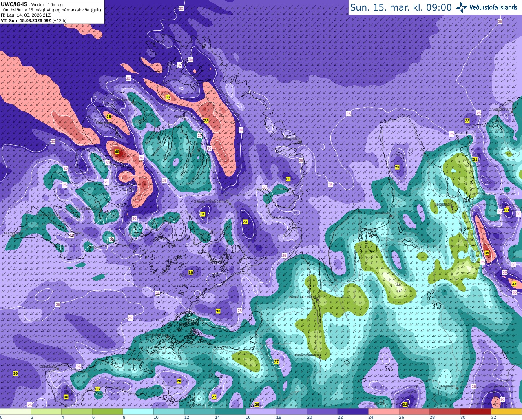This screenshot has height=420, width=522.
Task: Click the Holtavörðuheiði station label
Action: (x=305, y=355)
